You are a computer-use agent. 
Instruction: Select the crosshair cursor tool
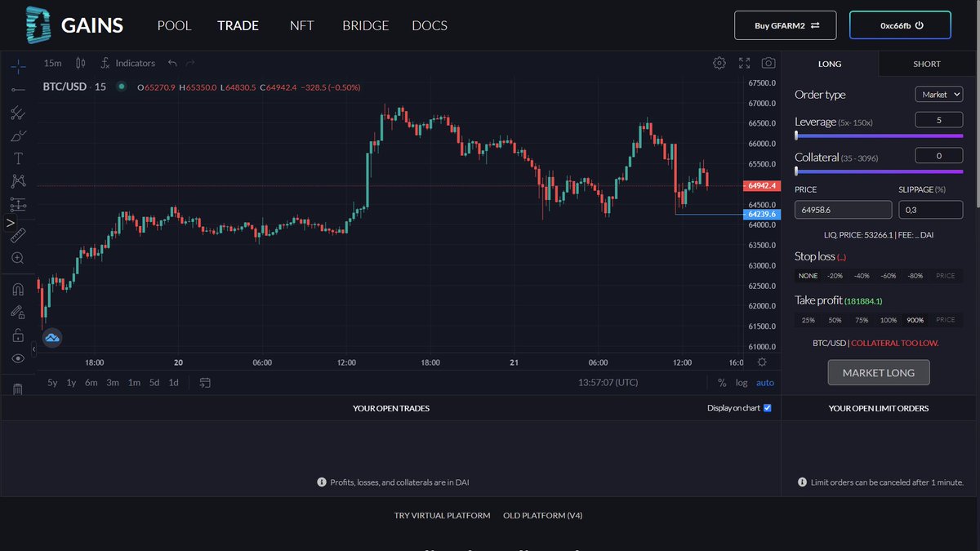(x=18, y=65)
